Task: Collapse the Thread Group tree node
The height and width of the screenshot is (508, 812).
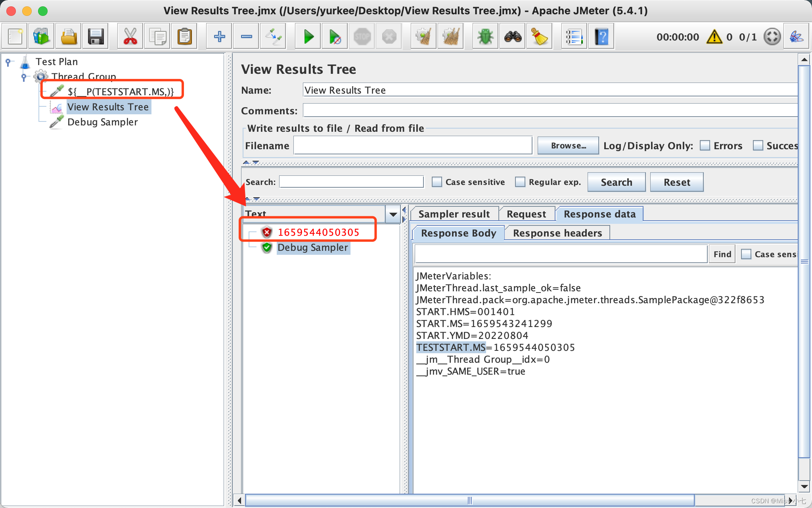Action: click(x=24, y=76)
